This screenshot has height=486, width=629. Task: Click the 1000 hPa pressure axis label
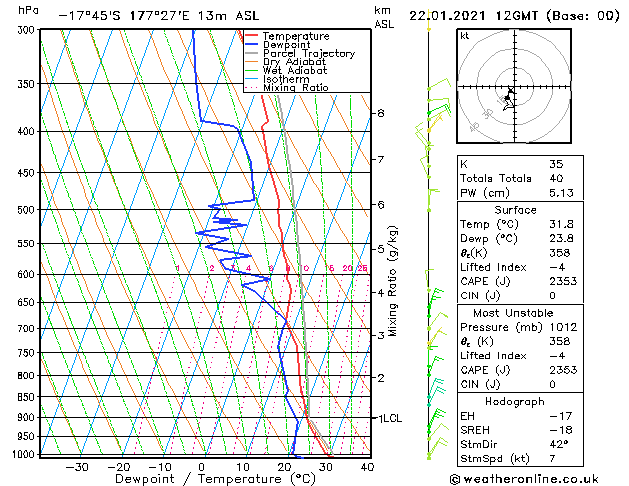point(24,454)
